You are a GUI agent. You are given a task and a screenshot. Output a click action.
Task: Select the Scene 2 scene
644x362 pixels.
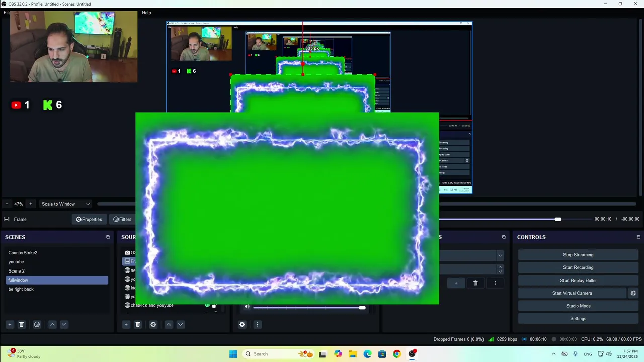57,271
